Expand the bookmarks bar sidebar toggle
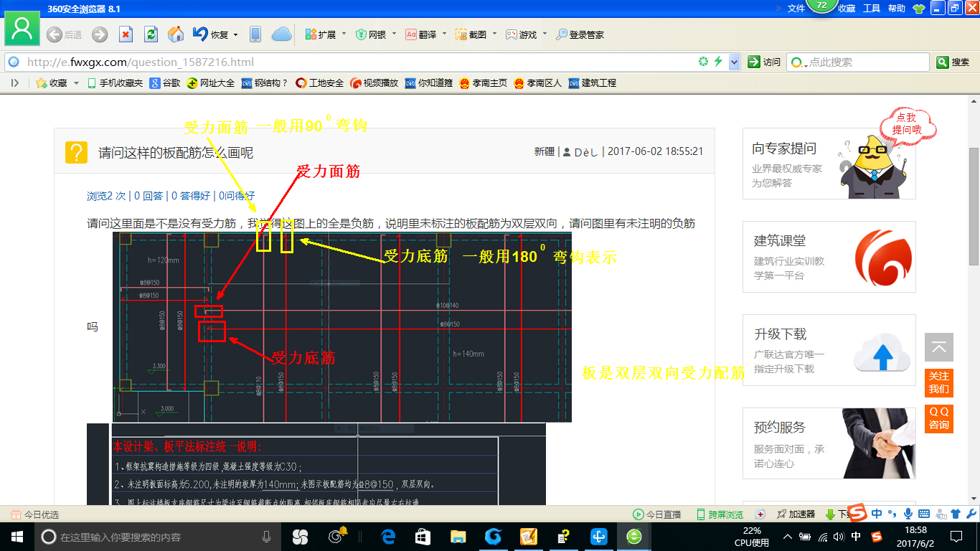The height and width of the screenshot is (551, 980). pyautogui.click(x=14, y=83)
